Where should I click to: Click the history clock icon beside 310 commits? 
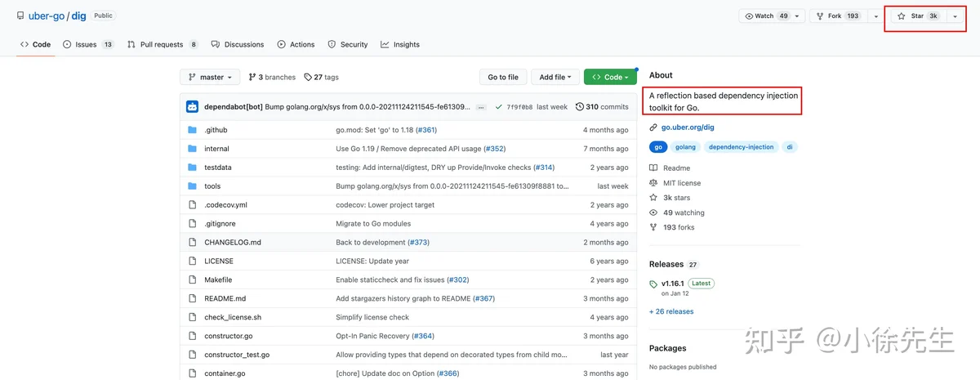coord(580,106)
